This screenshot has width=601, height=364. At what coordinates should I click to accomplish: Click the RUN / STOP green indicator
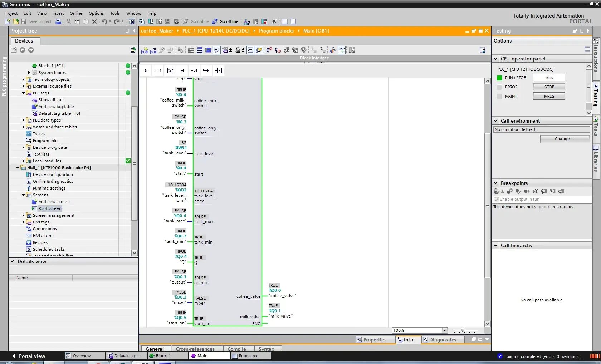499,78
